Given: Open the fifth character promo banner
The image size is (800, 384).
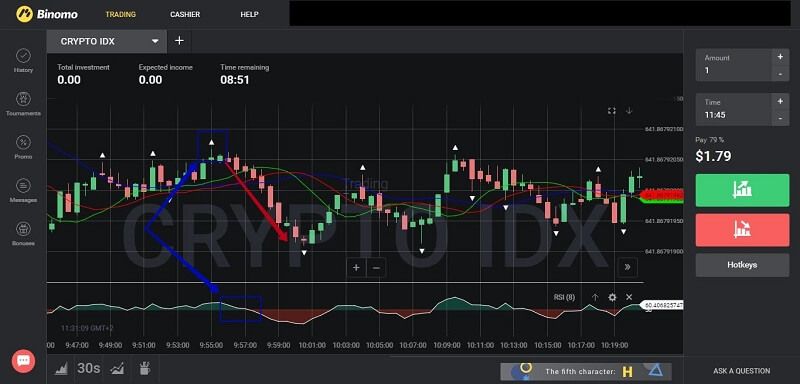Looking at the screenshot, I should [x=586, y=371].
